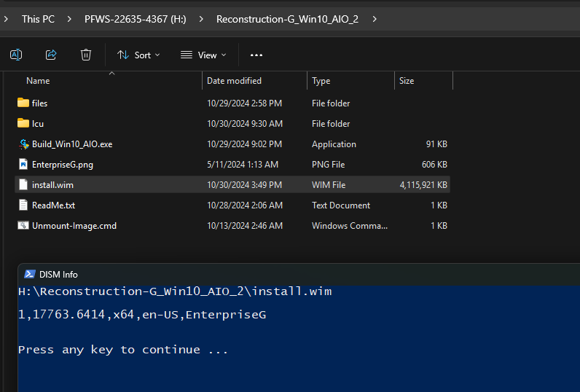Image resolution: width=580 pixels, height=392 pixels.
Task: Expand chevron after Reconstruction-G_Win10_AIO_2 breadcrumb
Action: [375, 19]
